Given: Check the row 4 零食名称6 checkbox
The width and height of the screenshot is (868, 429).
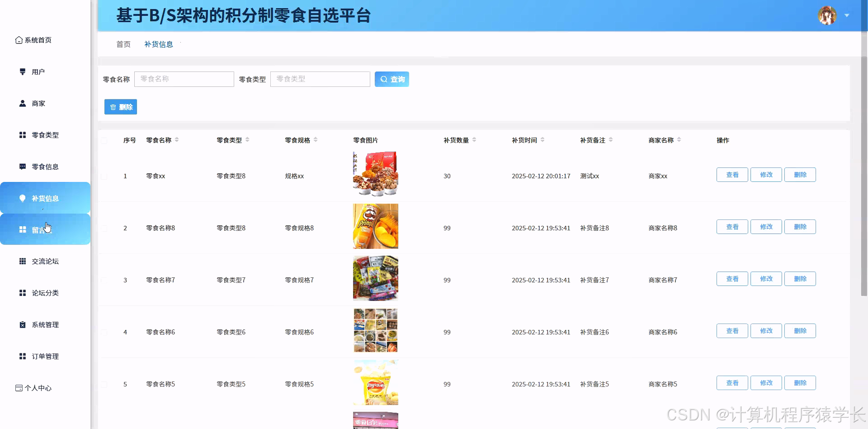Looking at the screenshot, I should click(x=104, y=332).
